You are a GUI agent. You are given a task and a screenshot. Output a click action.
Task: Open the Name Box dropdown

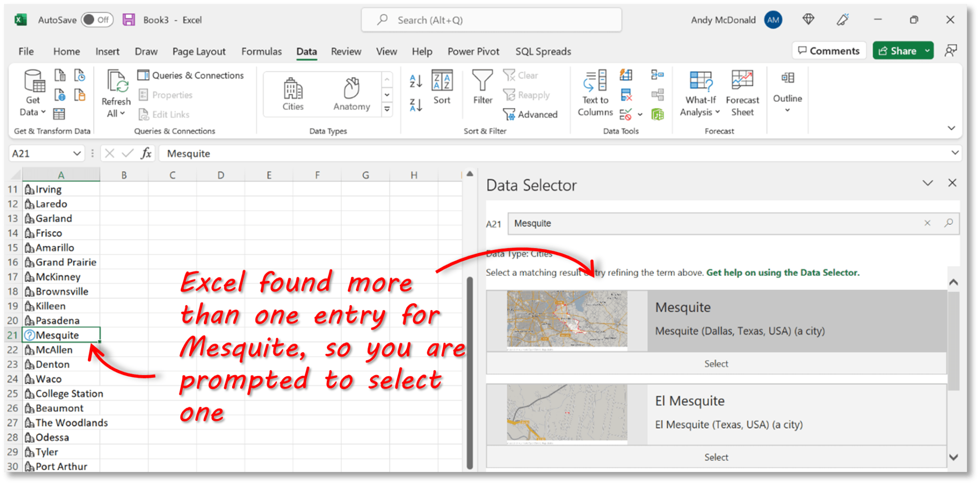point(78,153)
